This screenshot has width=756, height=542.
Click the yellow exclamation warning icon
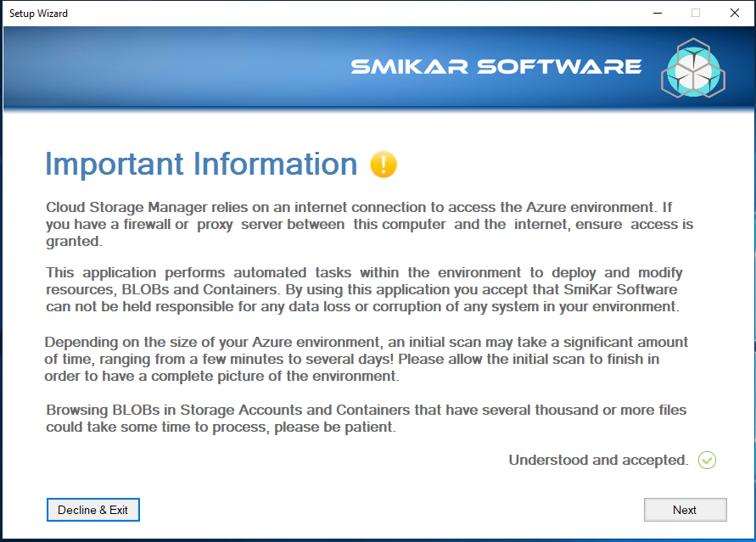click(384, 165)
